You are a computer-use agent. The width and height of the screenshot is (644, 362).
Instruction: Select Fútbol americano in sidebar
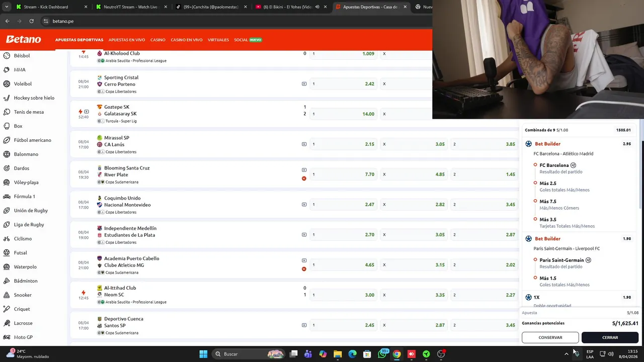click(32, 140)
